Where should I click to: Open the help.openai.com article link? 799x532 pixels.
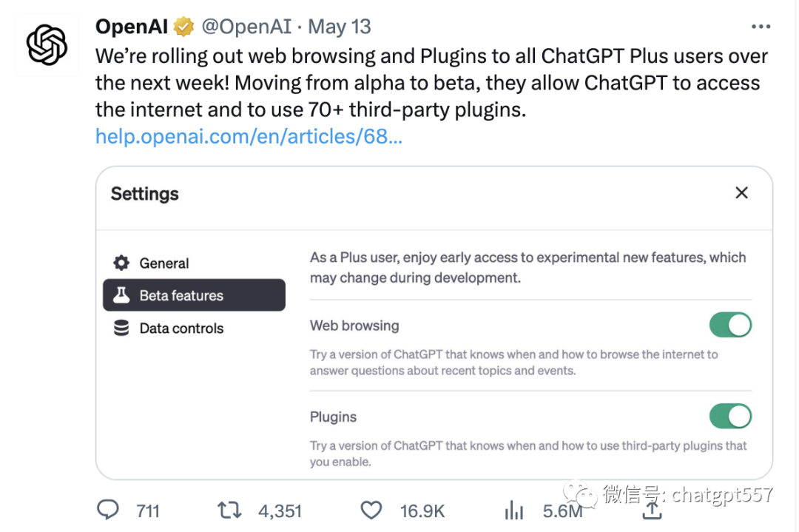[249, 136]
